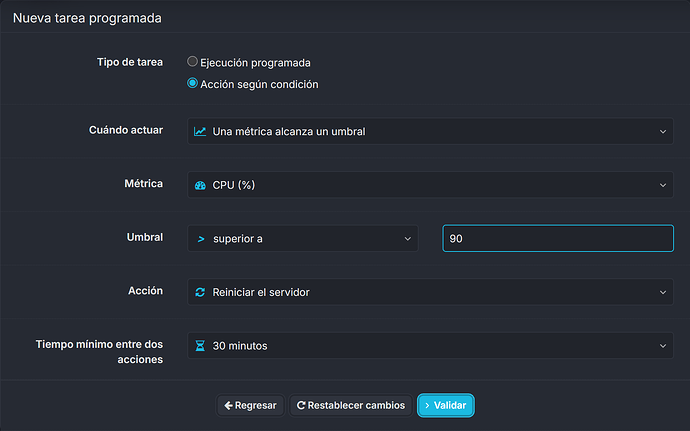The width and height of the screenshot is (690, 431).
Task: Click the chevron arrow of 30 minutos field
Action: pyautogui.click(x=663, y=346)
